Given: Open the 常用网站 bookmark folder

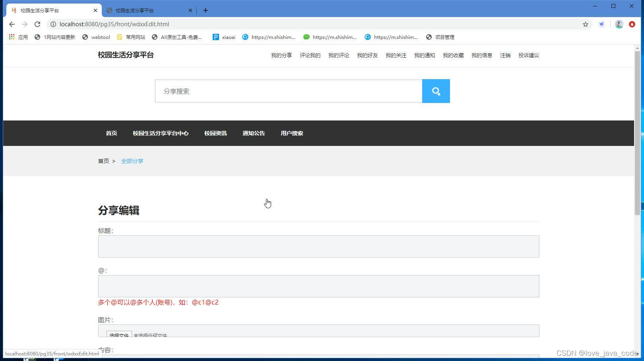Looking at the screenshot, I should 131,37.
